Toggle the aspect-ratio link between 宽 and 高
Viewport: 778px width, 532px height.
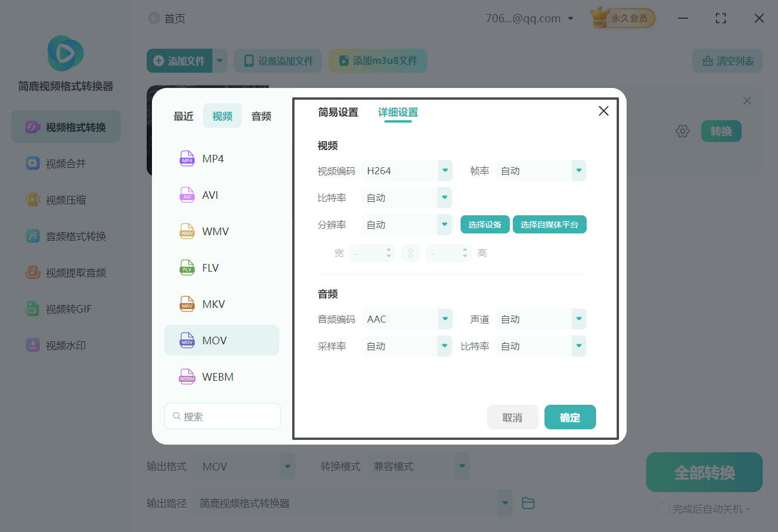[x=411, y=253]
